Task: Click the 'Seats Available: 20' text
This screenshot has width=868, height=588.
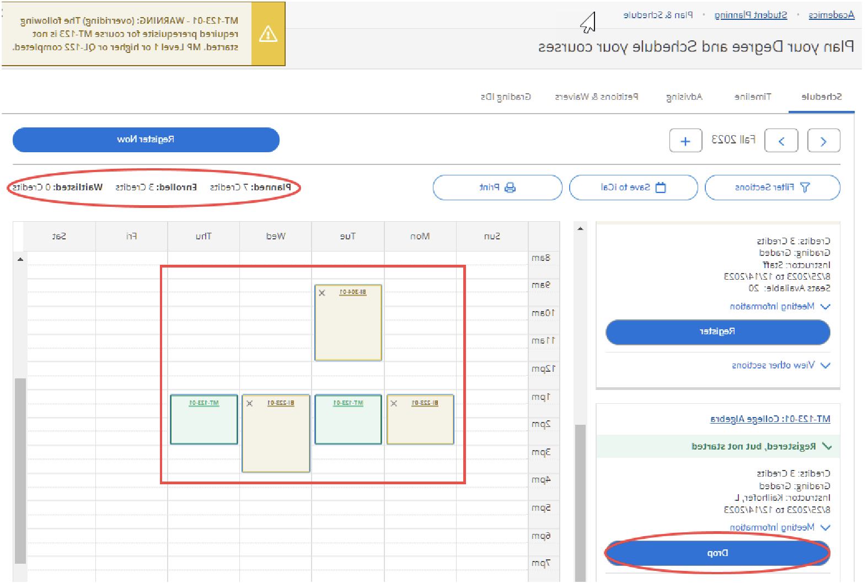Action: (x=789, y=288)
